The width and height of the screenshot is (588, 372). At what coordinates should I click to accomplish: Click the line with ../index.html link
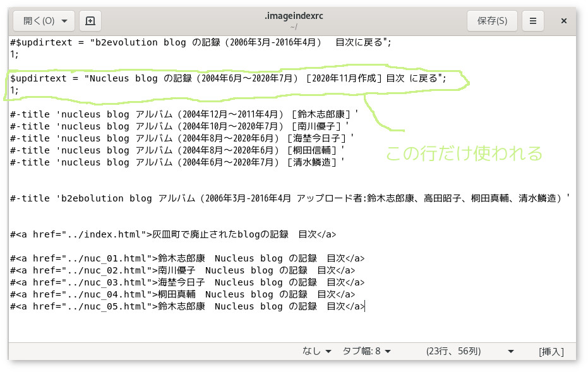tap(172, 234)
